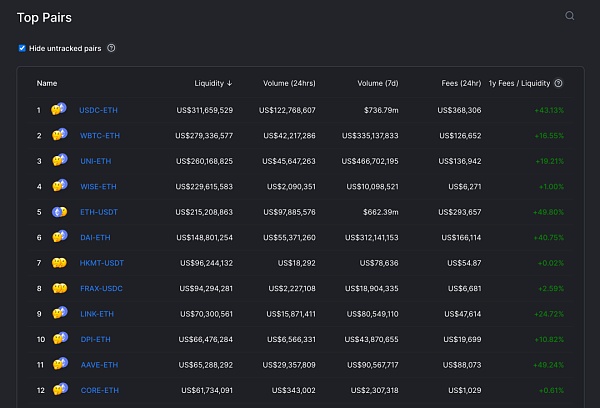
Task: Click the HKMT-USDT token pair icon
Action: tap(60, 263)
